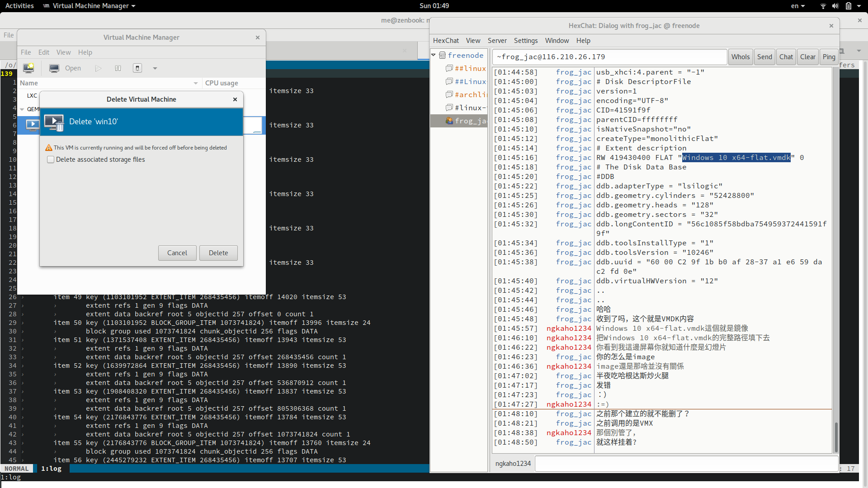The image size is (868, 488).
Task: Collapse the QEMU connection tree row
Action: click(x=22, y=109)
